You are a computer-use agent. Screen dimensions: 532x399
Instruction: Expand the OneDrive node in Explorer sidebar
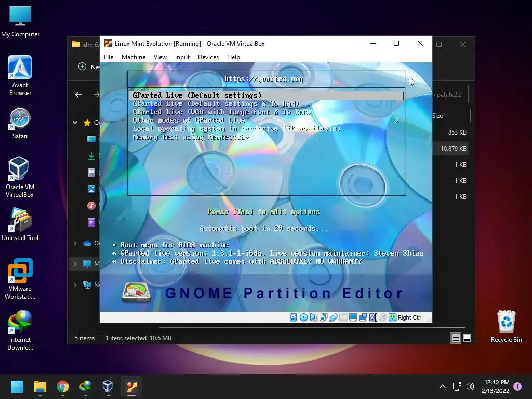point(75,243)
